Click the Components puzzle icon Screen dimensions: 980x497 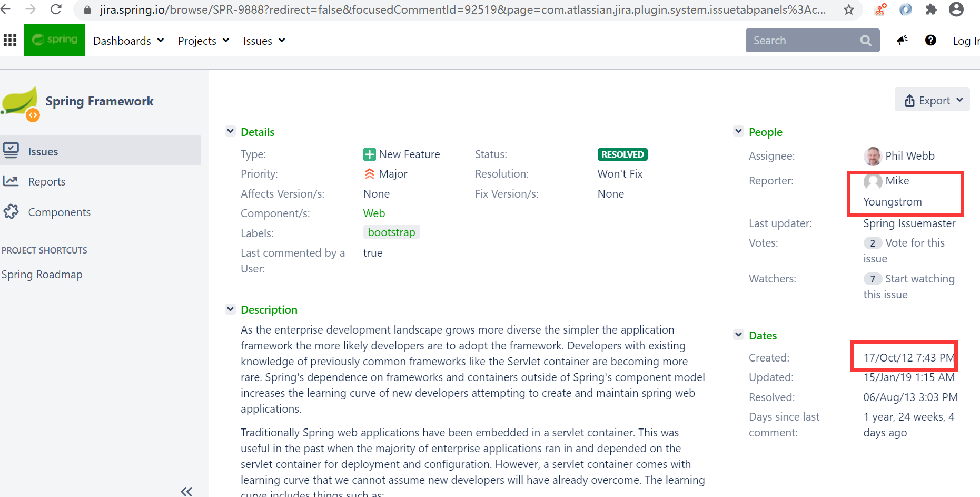coord(11,212)
